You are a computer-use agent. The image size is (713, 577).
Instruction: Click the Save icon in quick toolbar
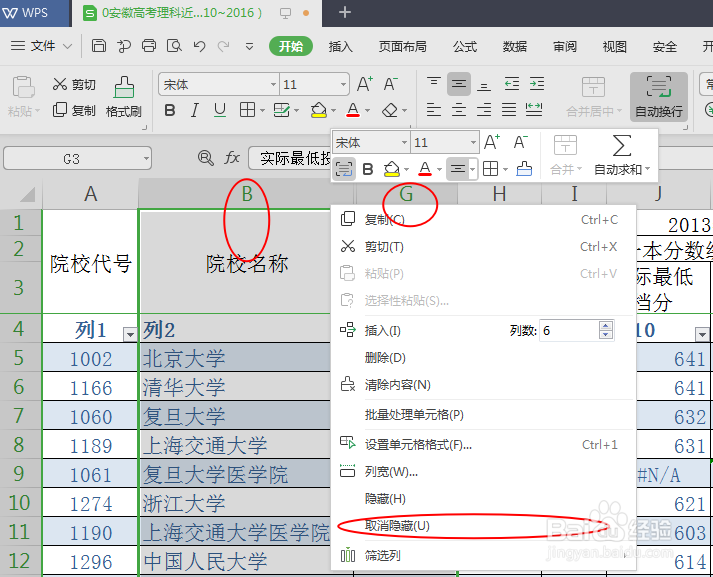click(99, 46)
